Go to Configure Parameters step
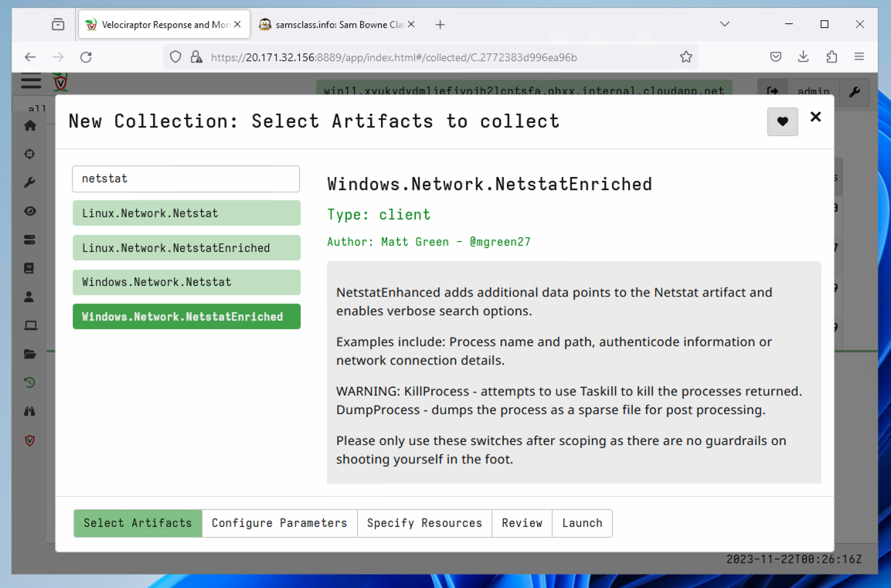This screenshot has width=891, height=588. (x=280, y=523)
